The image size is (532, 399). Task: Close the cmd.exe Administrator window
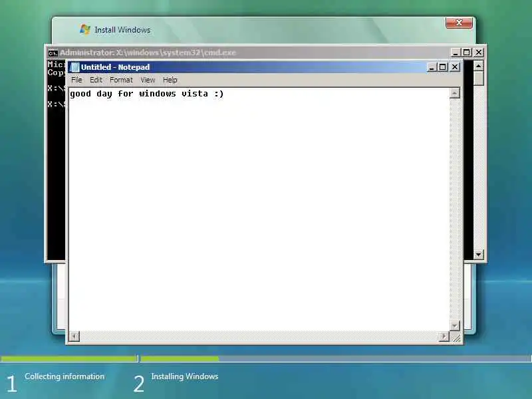click(x=478, y=53)
